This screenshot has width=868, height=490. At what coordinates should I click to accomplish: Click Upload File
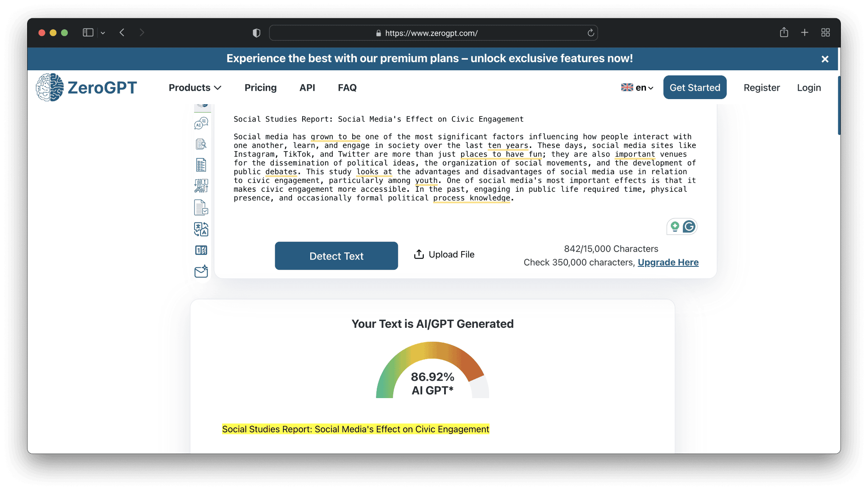444,254
